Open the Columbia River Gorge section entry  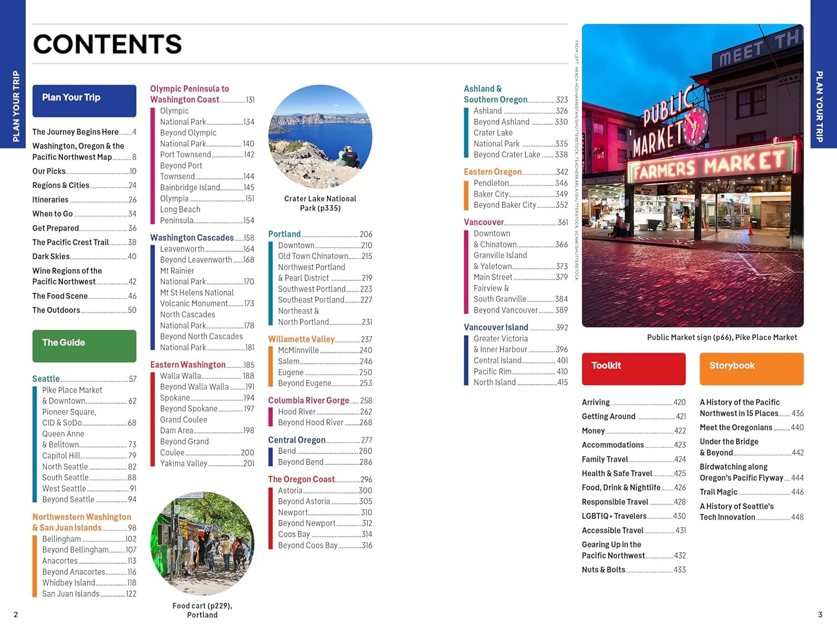pyautogui.click(x=309, y=400)
